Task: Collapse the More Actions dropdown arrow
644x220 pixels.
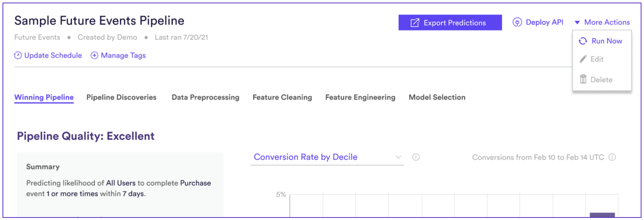Action: tap(577, 23)
